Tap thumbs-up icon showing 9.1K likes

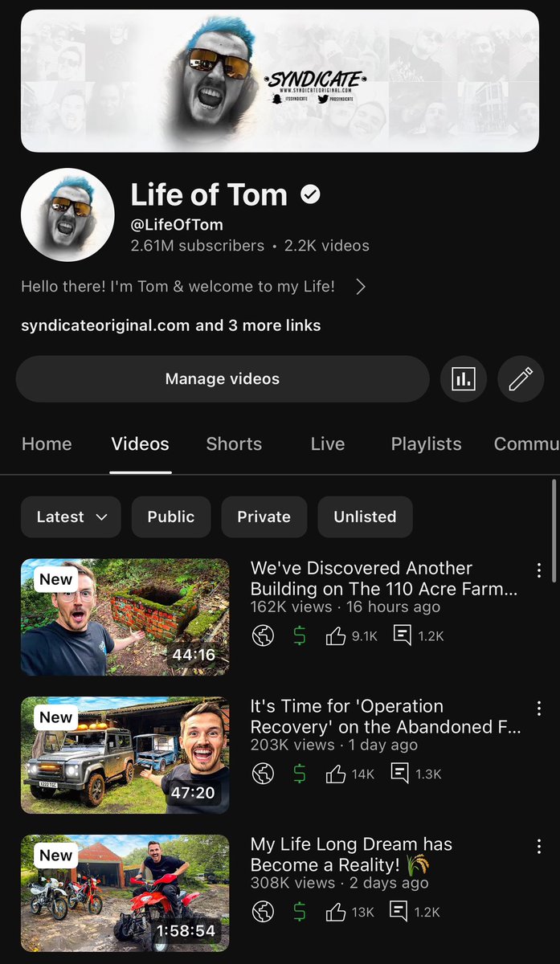pyautogui.click(x=336, y=636)
